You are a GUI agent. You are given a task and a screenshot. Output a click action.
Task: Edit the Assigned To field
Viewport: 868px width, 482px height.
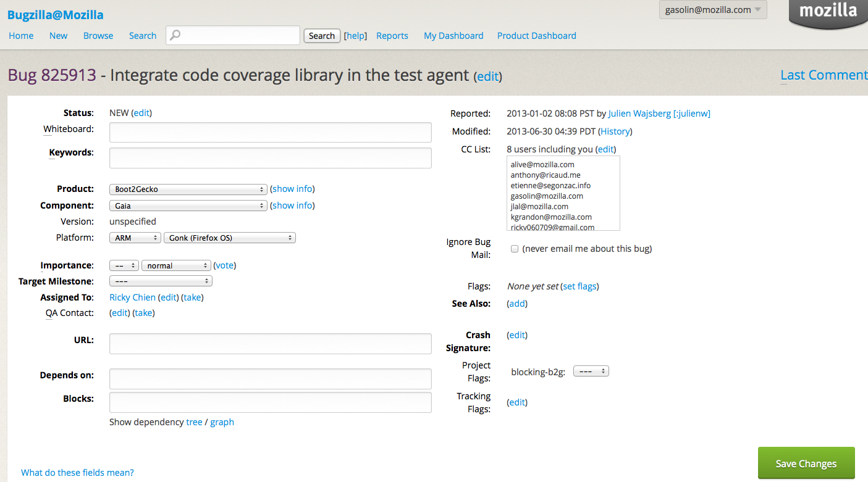point(169,297)
